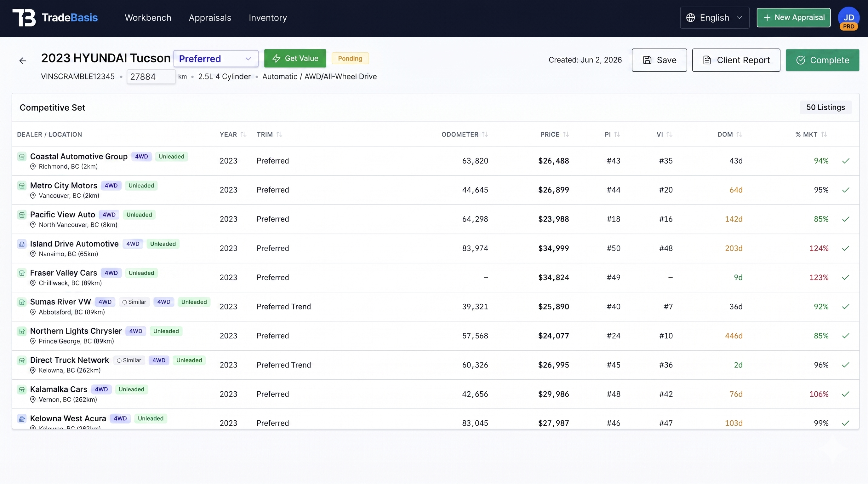Viewport: 868px width, 484px height.
Task: Toggle the checkmark for Sumas River VW row
Action: point(845,306)
